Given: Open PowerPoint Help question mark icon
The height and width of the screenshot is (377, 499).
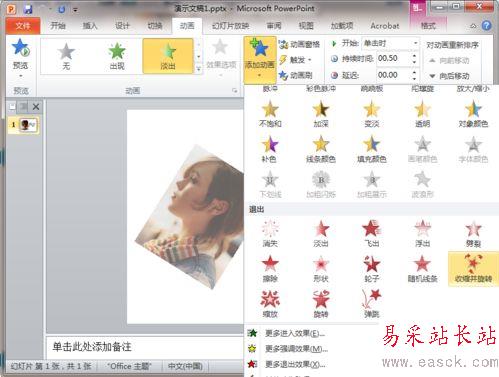Looking at the screenshot, I should [487, 26].
